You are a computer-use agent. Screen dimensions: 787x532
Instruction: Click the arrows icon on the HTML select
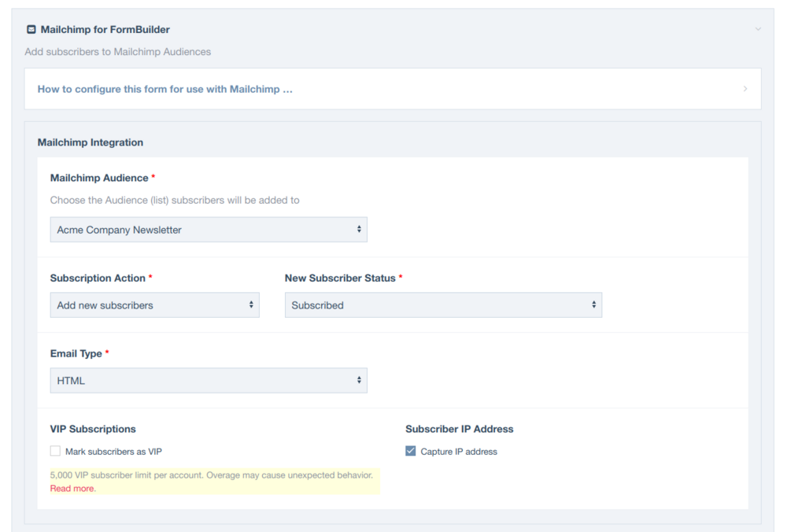pyautogui.click(x=359, y=380)
